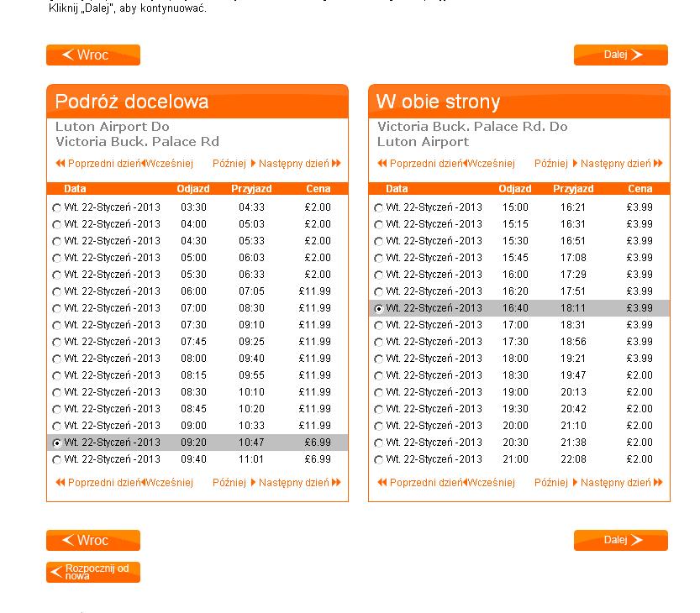Select outbound 09:40 departure radio button

[56, 460]
